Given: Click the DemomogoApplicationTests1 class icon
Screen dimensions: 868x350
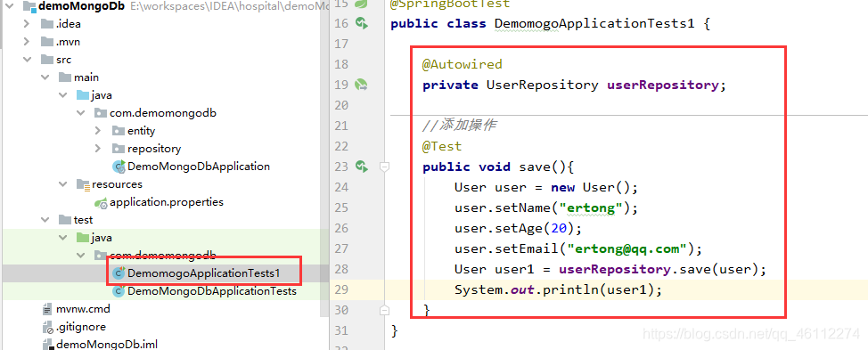Looking at the screenshot, I should pos(119,273).
